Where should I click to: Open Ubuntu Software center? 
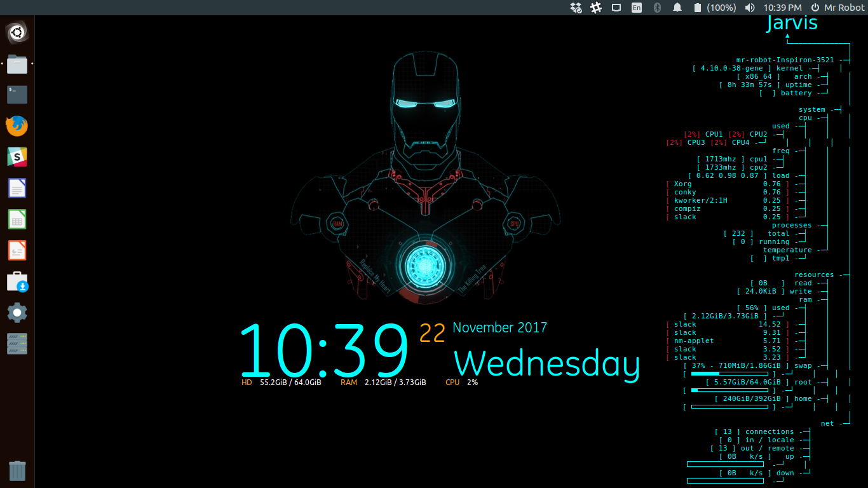17,281
